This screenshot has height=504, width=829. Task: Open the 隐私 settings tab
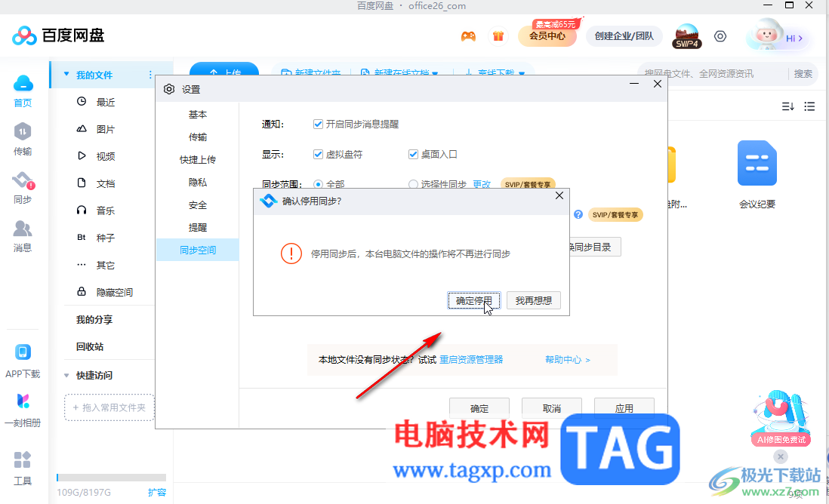click(198, 183)
